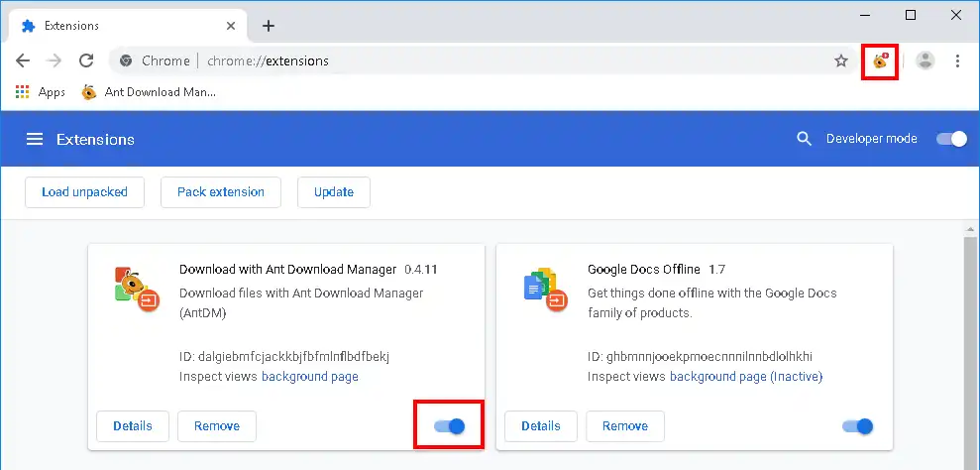Open Details for Google Docs Offline
This screenshot has width=980, height=470.
tap(541, 426)
